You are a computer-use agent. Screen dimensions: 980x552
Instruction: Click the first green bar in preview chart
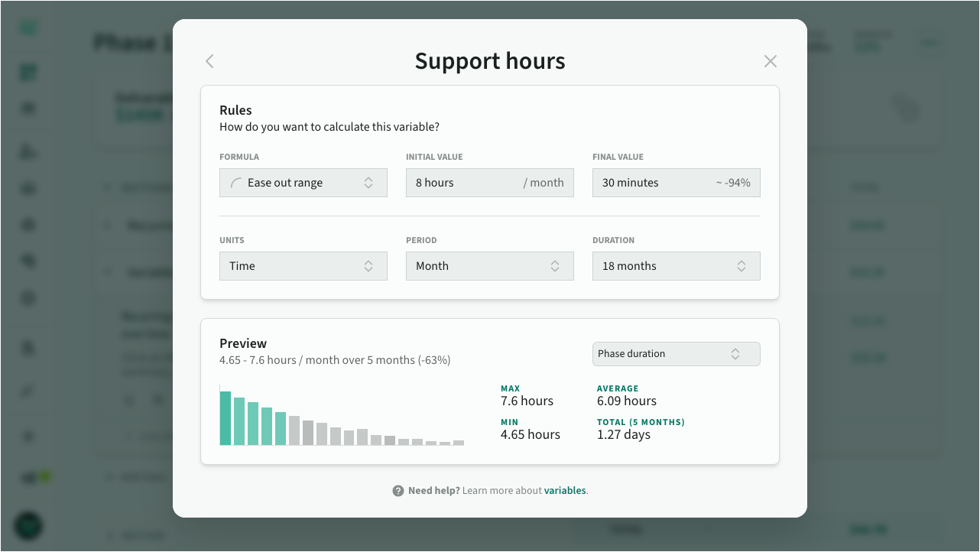point(226,418)
